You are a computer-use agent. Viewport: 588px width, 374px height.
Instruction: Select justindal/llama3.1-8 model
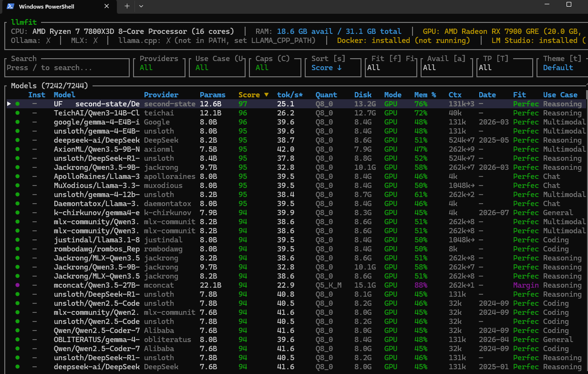coord(97,240)
